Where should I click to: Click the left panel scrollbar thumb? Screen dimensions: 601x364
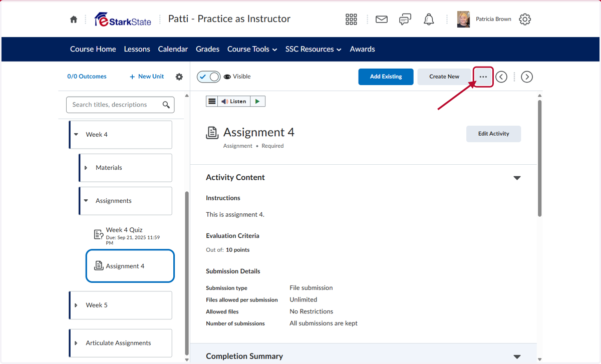(x=187, y=272)
